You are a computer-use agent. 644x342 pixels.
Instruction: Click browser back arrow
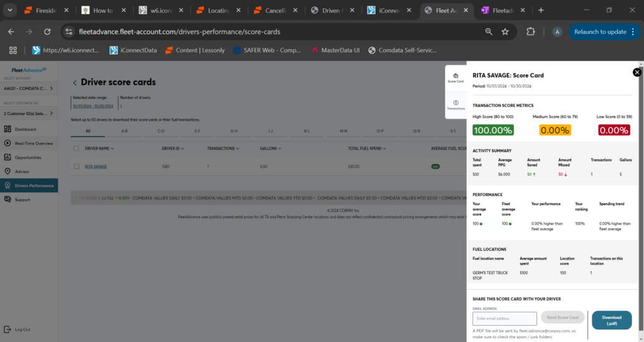[x=11, y=31]
